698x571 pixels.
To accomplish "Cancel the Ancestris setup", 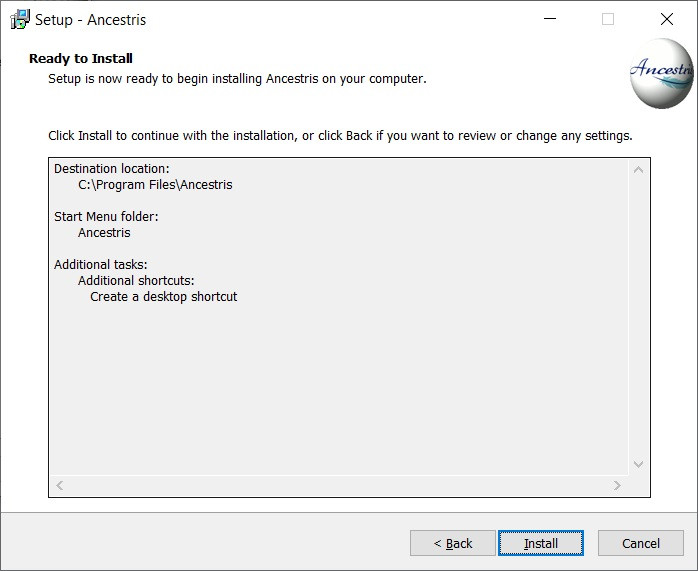I will pos(641,543).
